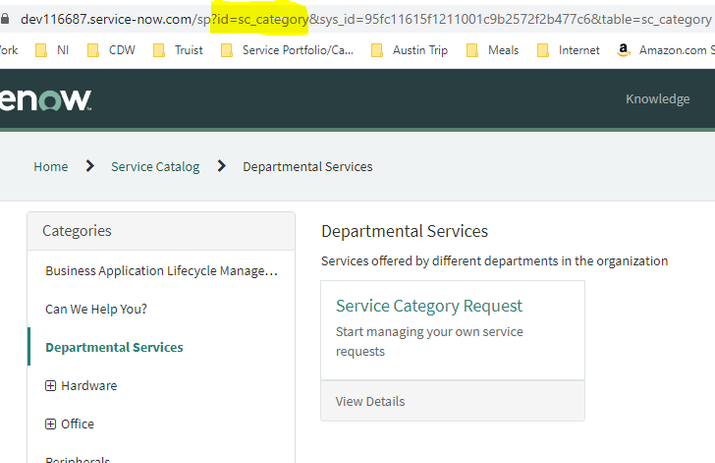Click the padlock icon in address bar
The image size is (715, 463).
click(x=4, y=19)
